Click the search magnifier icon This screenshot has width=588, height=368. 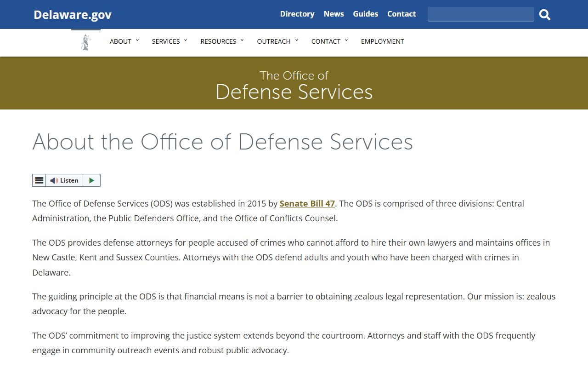pos(545,15)
